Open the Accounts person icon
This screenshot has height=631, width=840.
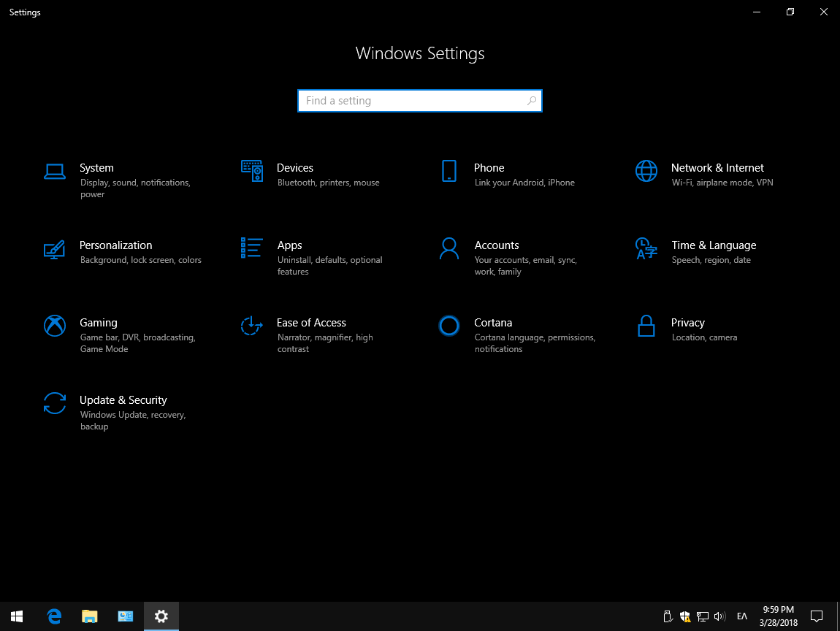coord(449,248)
